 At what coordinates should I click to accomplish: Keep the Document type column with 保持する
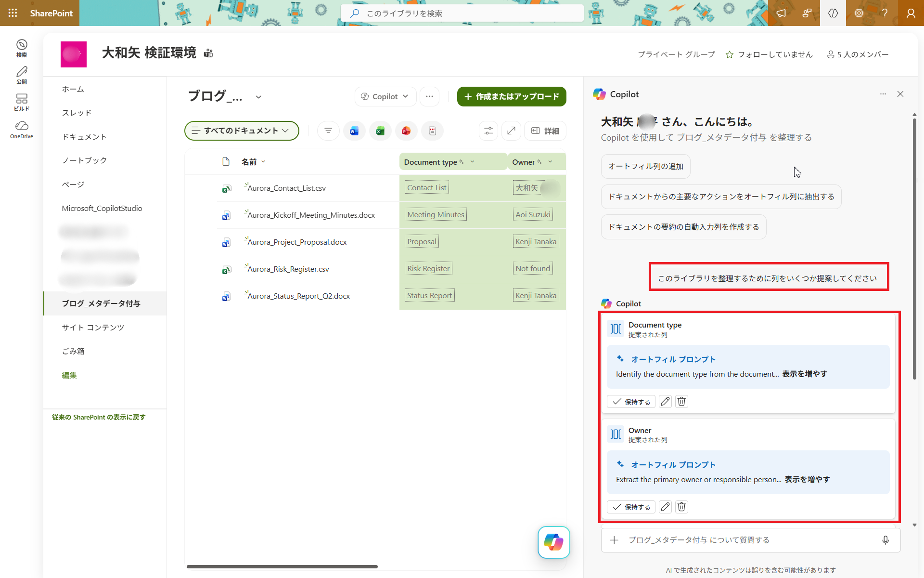tap(631, 401)
